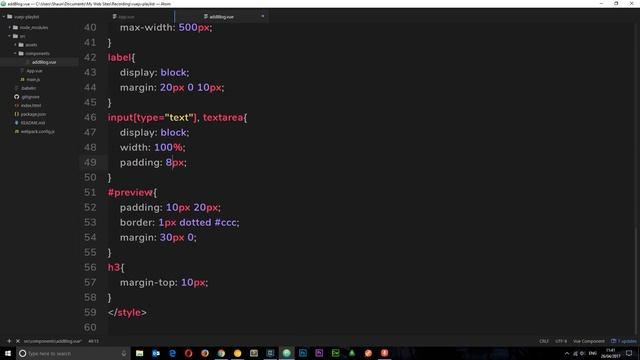Image resolution: width=640 pixels, height=360 pixels.
Task: Open Opera browser from the taskbar
Action: click(189, 353)
